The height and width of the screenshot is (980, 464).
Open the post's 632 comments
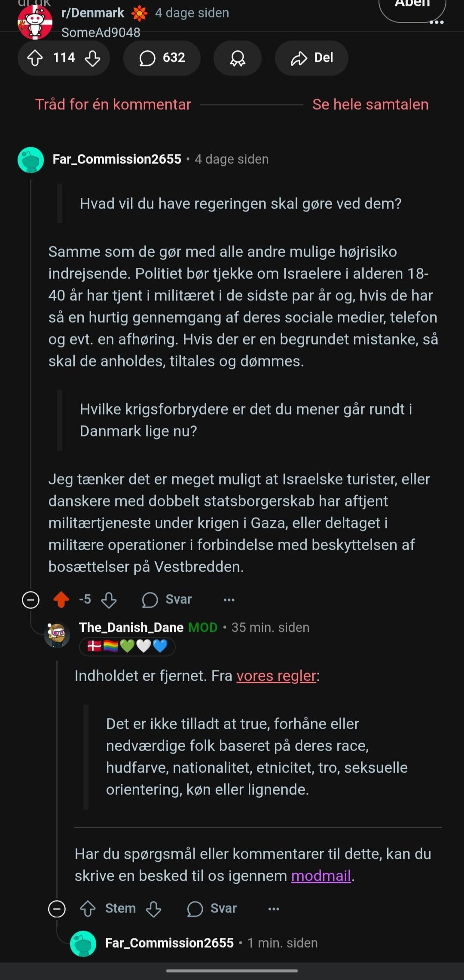click(162, 58)
